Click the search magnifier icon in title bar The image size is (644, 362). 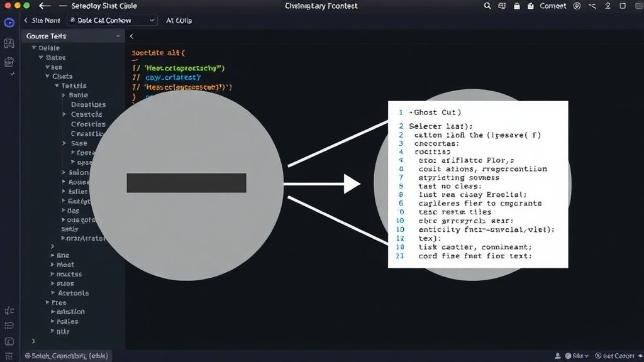click(487, 6)
